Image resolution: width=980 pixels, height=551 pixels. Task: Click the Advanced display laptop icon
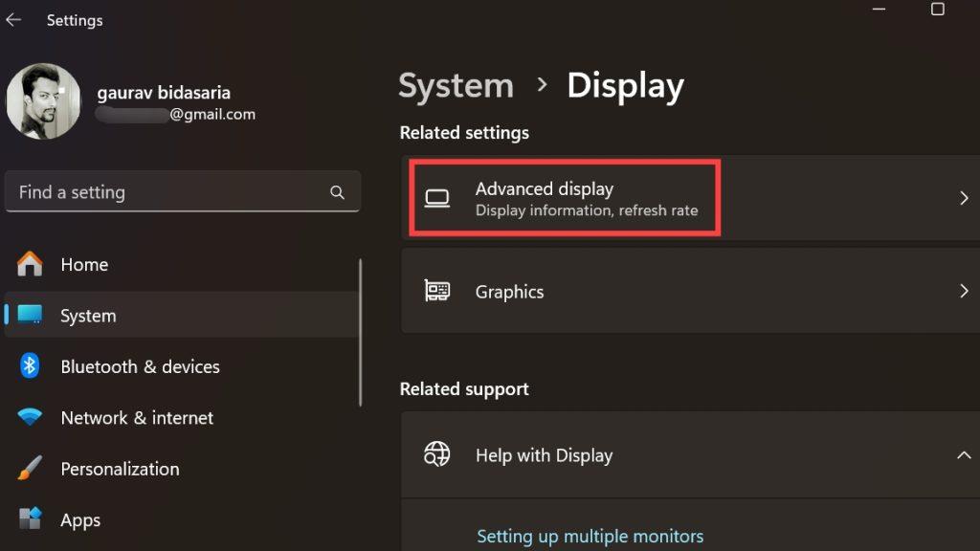click(x=436, y=199)
